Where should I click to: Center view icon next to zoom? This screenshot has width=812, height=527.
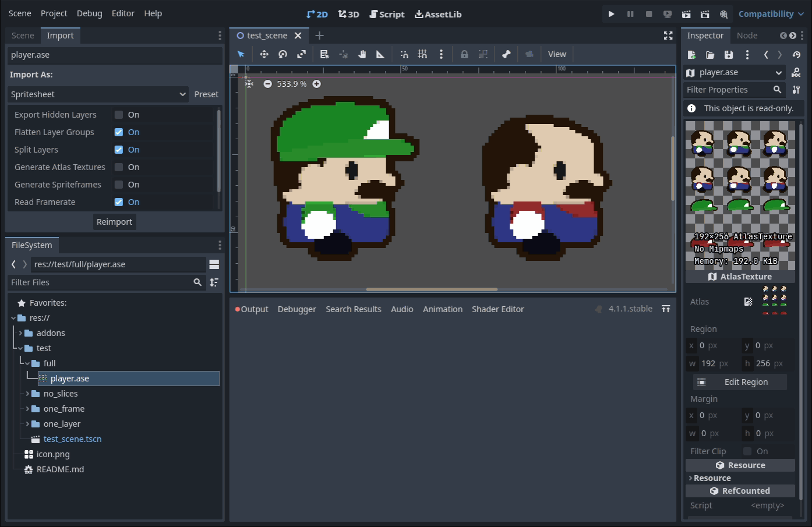249,84
